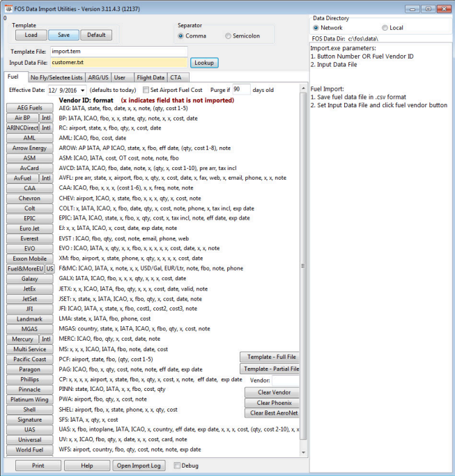Viewport: 455px width, 476px height.
Task: Click the vertical scrollbar down arrow
Action: 303,452
